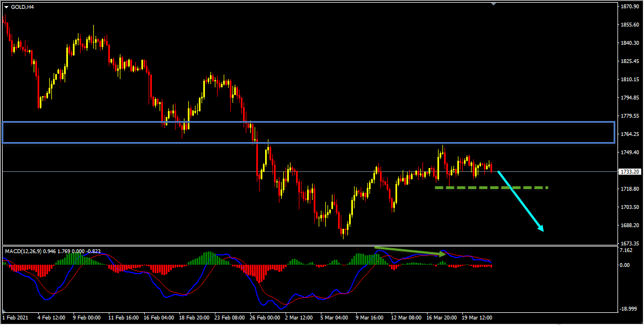The width and height of the screenshot is (644, 325).
Task: Click the 19 Mar 12:00 time label
Action: (x=477, y=318)
